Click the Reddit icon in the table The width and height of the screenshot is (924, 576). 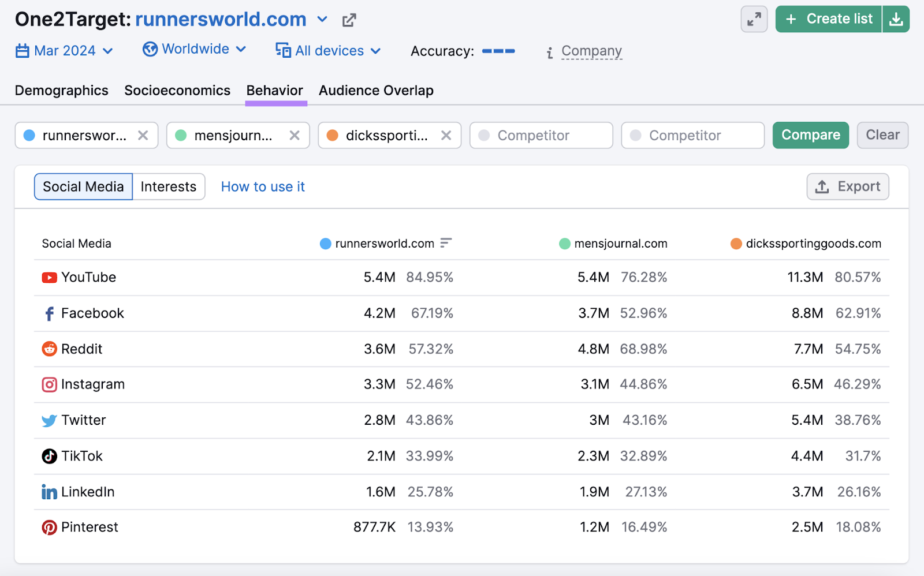point(50,349)
